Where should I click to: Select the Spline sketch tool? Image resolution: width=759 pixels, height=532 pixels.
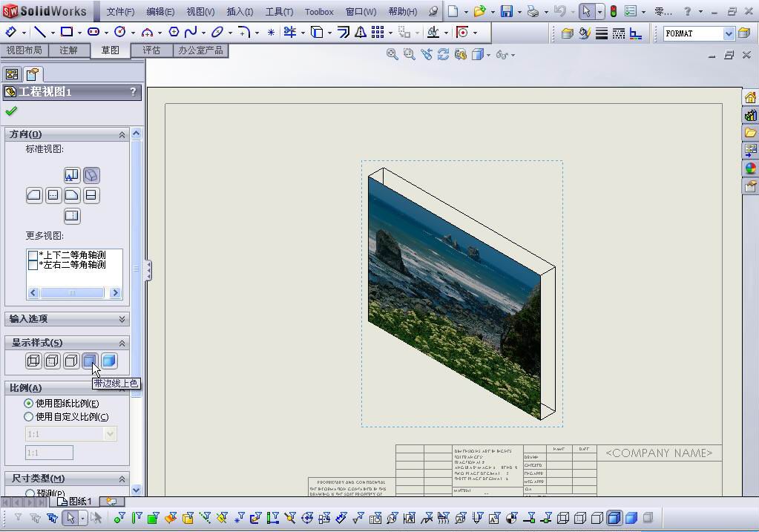(191, 33)
